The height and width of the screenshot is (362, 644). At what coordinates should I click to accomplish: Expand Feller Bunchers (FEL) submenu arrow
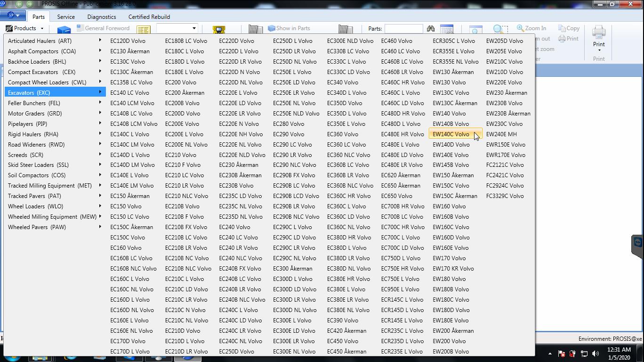pos(100,103)
